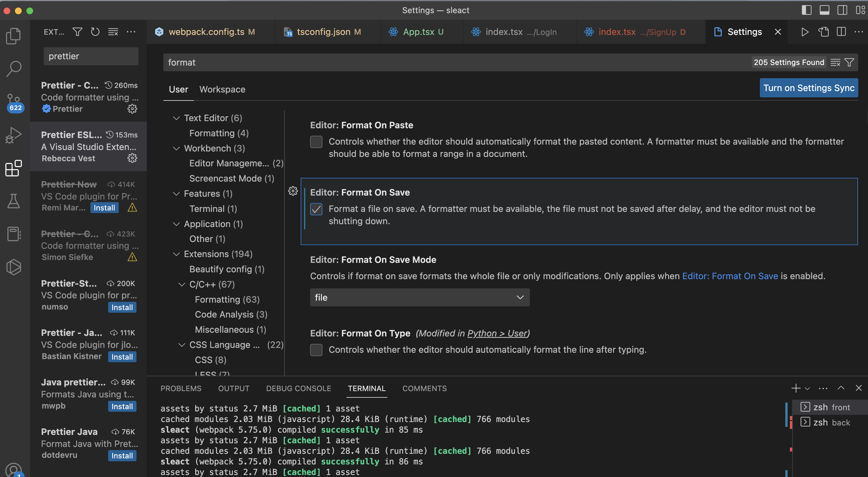
Task: Open the Testing beaker icon
Action: tap(13, 201)
